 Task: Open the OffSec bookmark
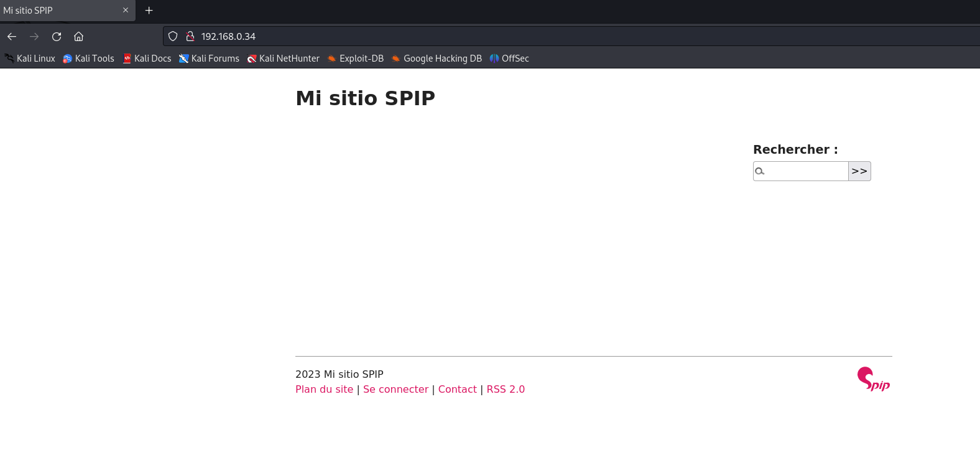509,59
